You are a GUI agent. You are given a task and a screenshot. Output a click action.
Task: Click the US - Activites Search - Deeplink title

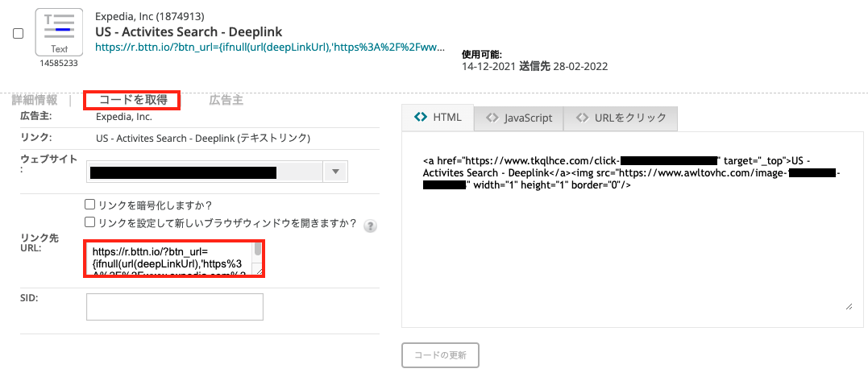(x=189, y=31)
